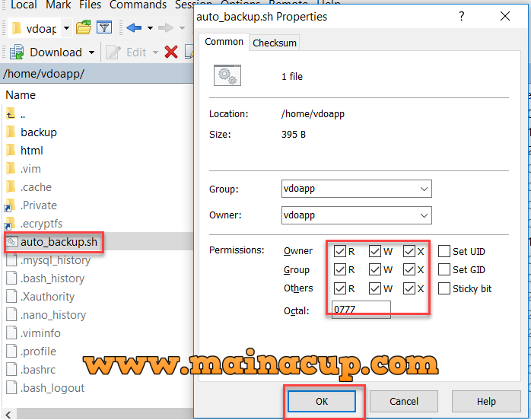This screenshot has width=531, height=420.
Task: Click the Name column header
Action: pos(21,95)
